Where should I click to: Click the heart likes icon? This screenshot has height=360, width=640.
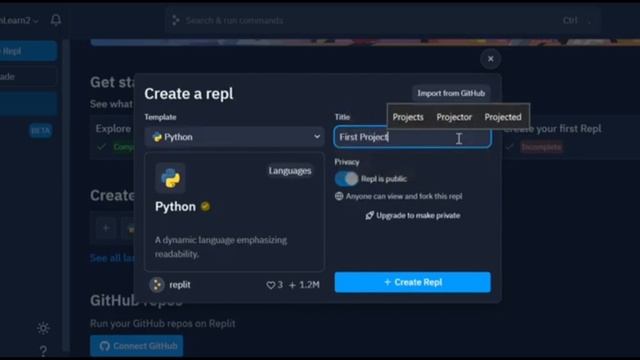point(270,285)
